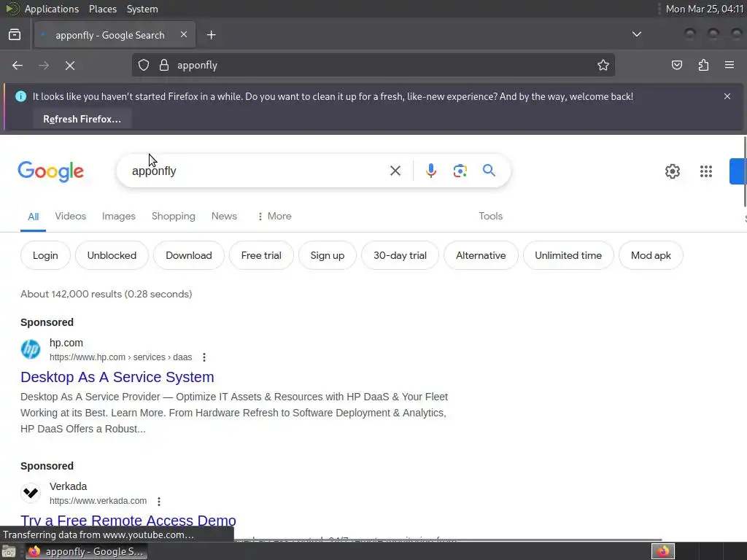This screenshot has width=747, height=560.
Task: Select the Sign up suggestion chip
Action: 328,255
